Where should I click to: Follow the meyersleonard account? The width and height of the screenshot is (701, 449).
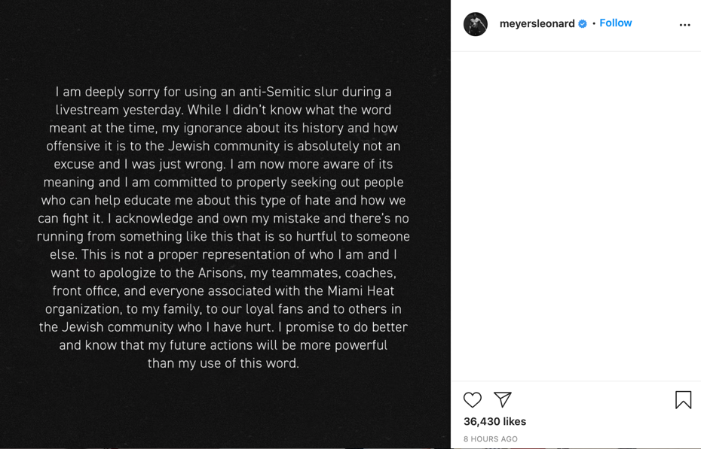point(615,23)
